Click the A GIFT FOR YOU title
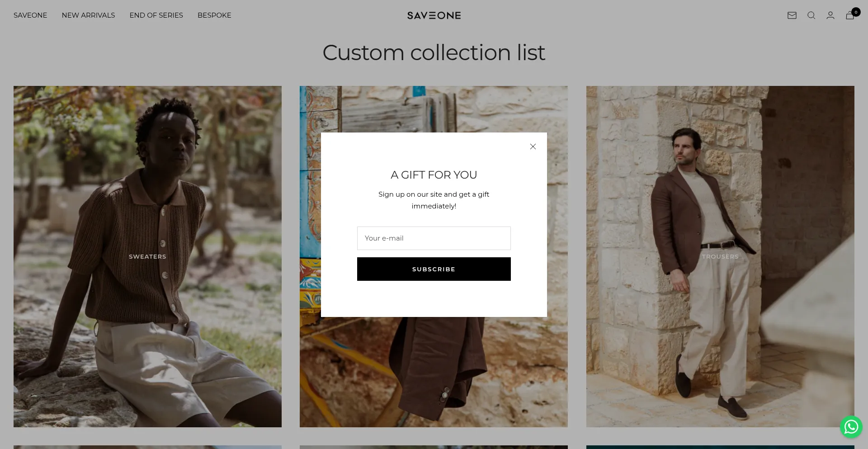Viewport: 868px width, 449px height. pos(434,175)
